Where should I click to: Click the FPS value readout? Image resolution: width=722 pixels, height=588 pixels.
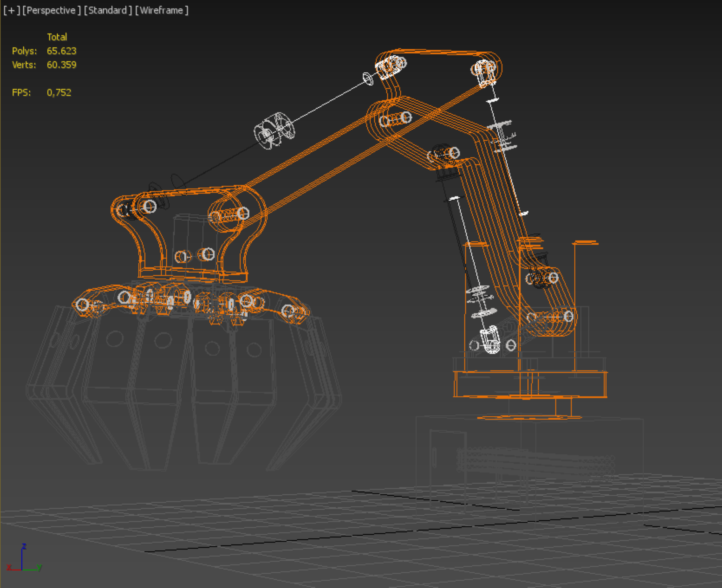(59, 92)
